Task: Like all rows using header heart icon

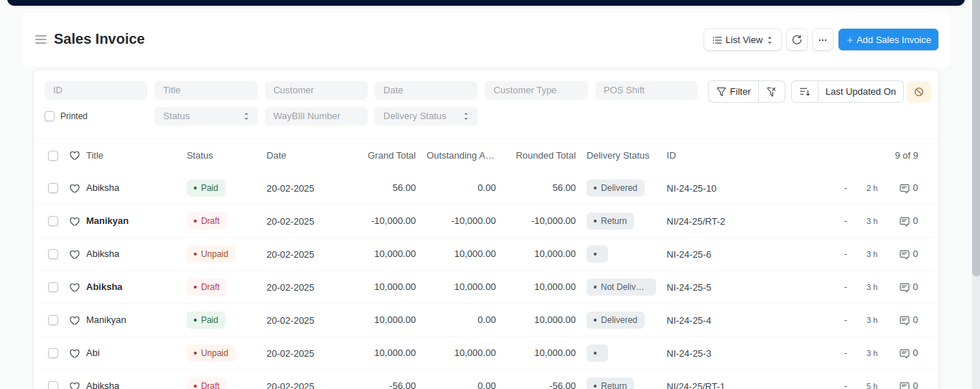Action: click(75, 156)
